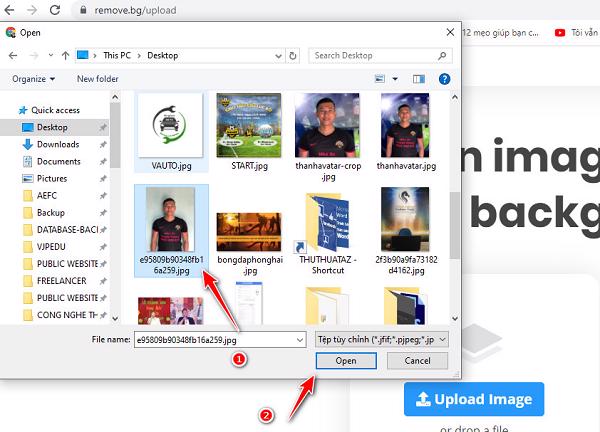Expand the file type filter dropdown
600x432 pixels.
[x=442, y=339]
